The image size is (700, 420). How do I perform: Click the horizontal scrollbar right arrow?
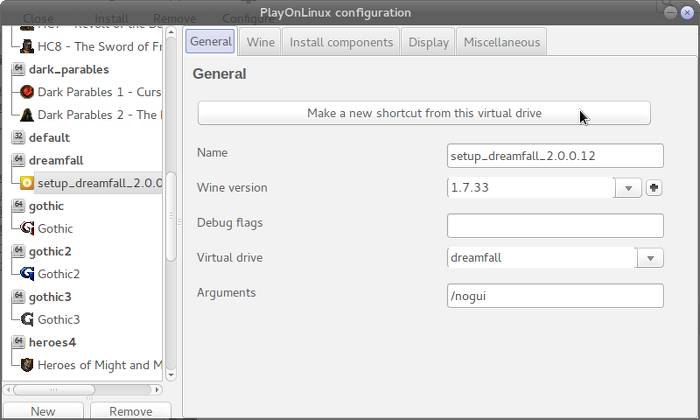[x=157, y=390]
